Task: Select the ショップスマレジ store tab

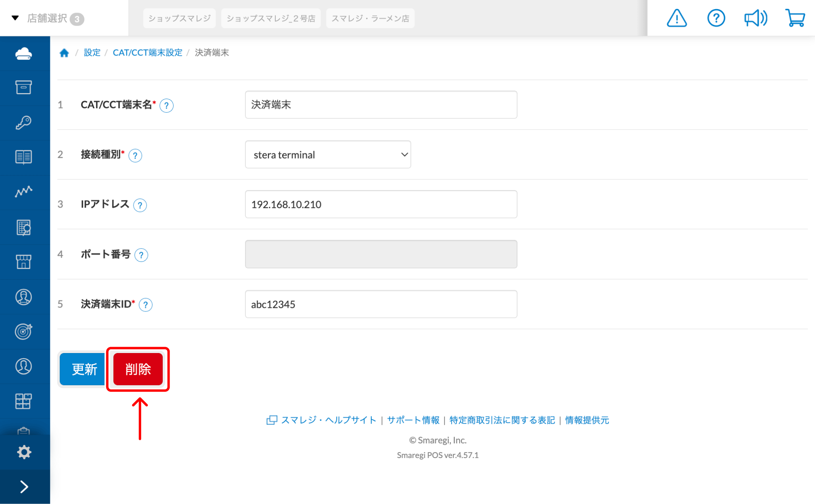Action: pos(179,18)
